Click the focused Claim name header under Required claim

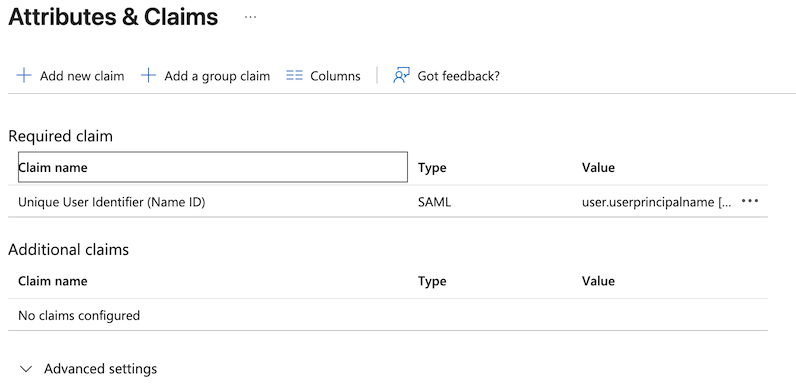pos(213,167)
